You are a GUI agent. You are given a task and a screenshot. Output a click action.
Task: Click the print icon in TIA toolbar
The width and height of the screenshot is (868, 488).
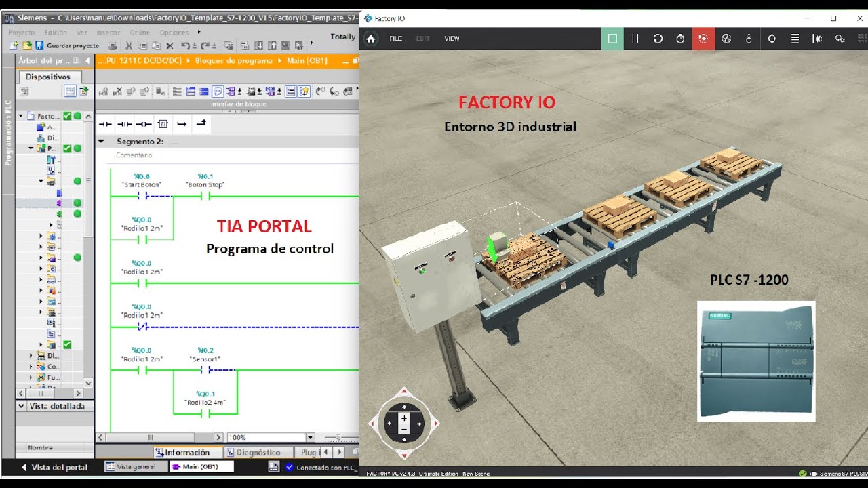click(113, 45)
